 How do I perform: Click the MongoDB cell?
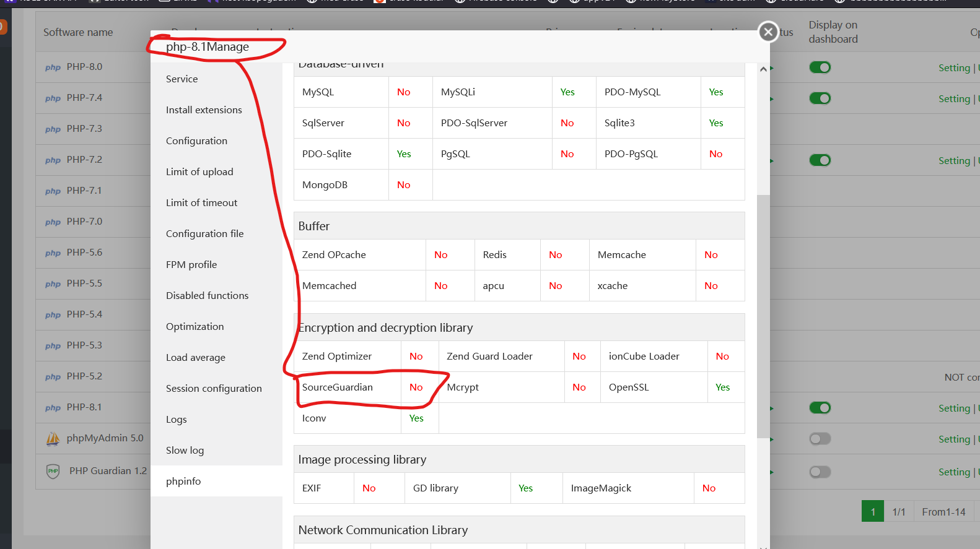tap(341, 184)
